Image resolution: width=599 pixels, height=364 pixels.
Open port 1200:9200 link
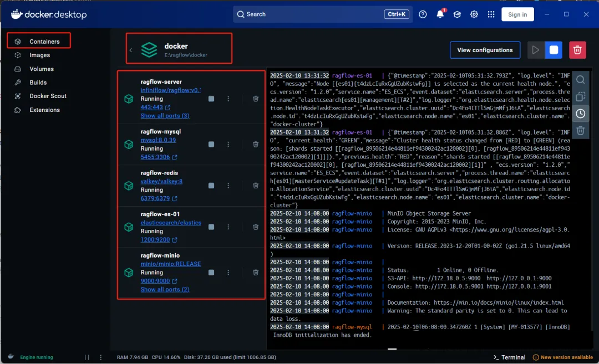coord(159,239)
